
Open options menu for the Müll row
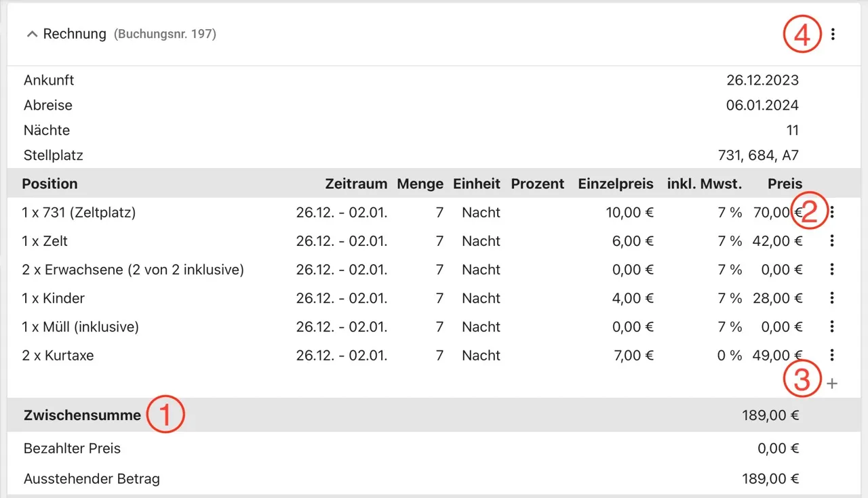pyautogui.click(x=832, y=327)
